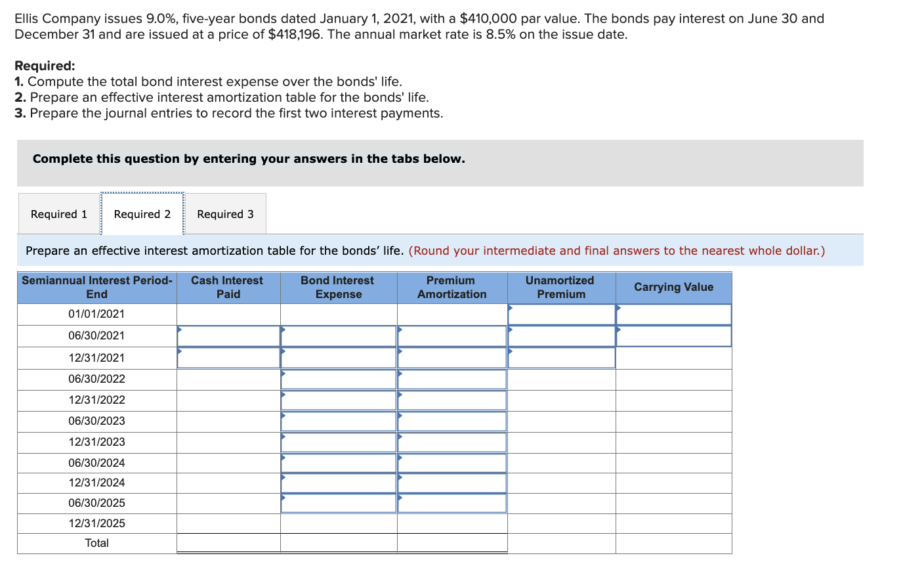924x562 pixels.
Task: Focus Premium Amortization cell for 12/31/2022
Action: click(x=452, y=400)
